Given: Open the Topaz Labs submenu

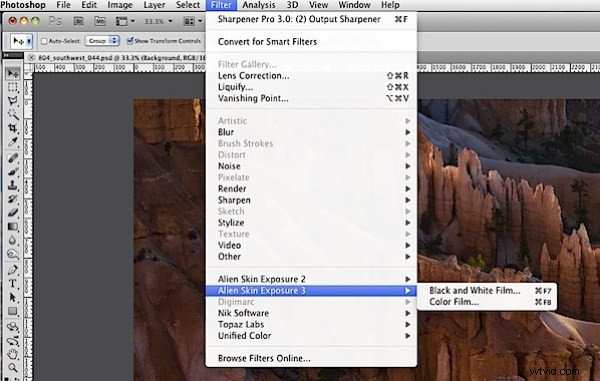Looking at the screenshot, I should point(311,324).
